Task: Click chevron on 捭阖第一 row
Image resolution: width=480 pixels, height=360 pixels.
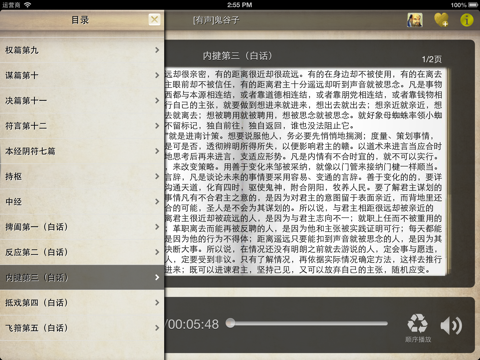Action: pos(157,227)
